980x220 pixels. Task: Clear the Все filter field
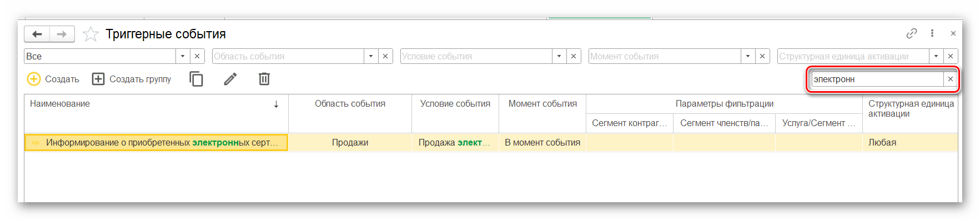[x=197, y=56]
